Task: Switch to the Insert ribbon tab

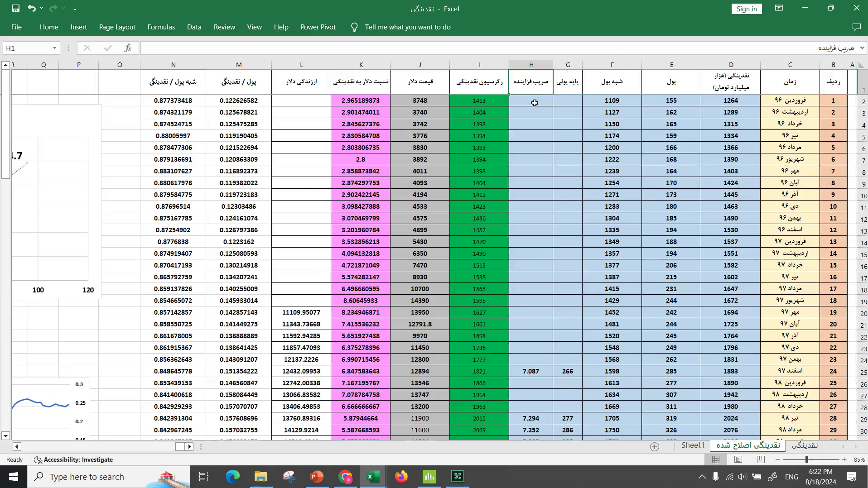Action: click(x=79, y=27)
